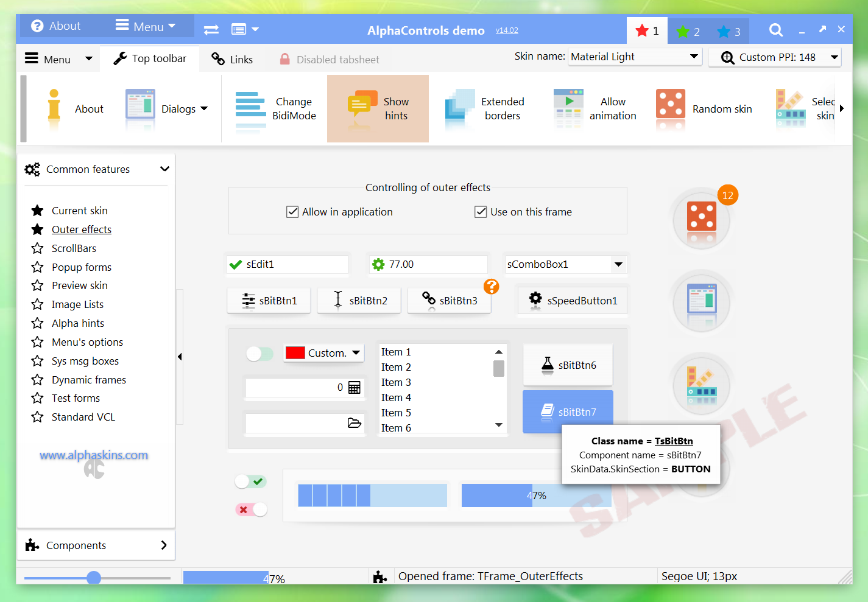Click the sBitBtn3 button
868x602 pixels.
tap(449, 300)
